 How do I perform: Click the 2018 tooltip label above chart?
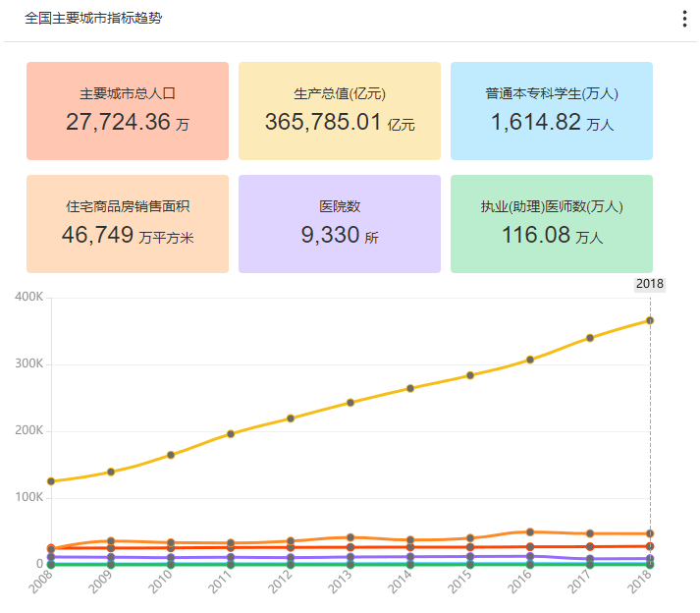[x=650, y=284]
